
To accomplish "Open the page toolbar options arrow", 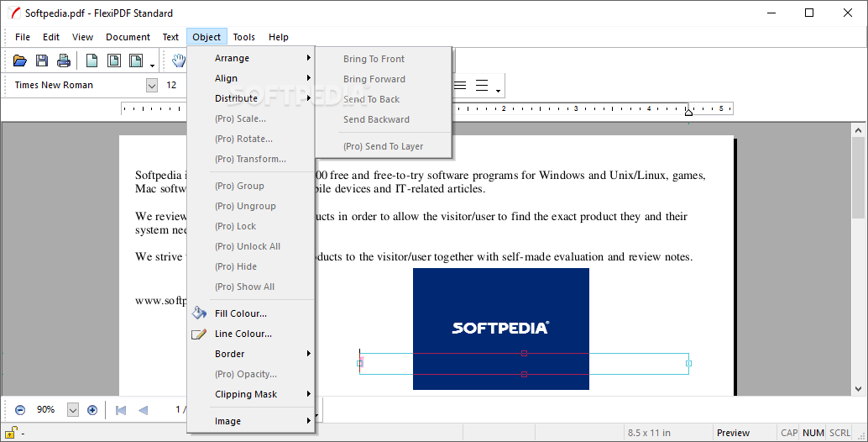I will pos(152,66).
